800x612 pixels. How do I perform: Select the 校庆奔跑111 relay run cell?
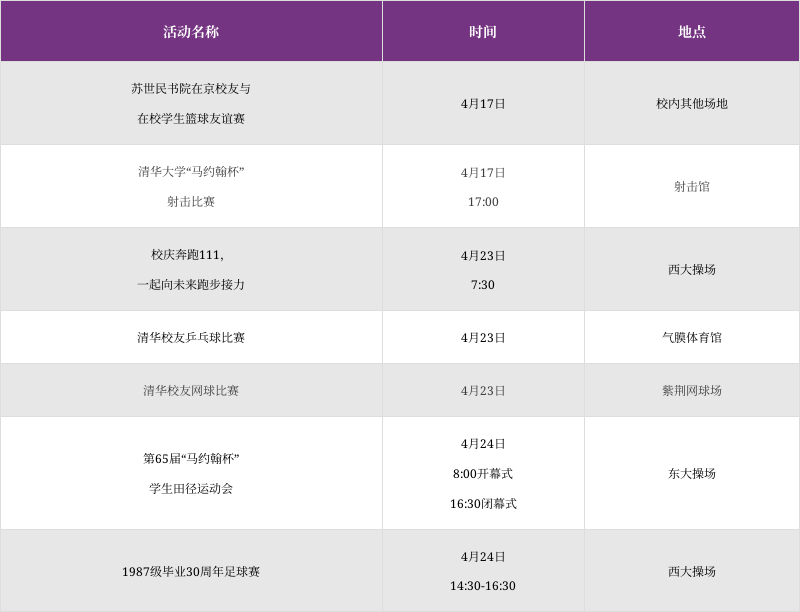pos(191,269)
